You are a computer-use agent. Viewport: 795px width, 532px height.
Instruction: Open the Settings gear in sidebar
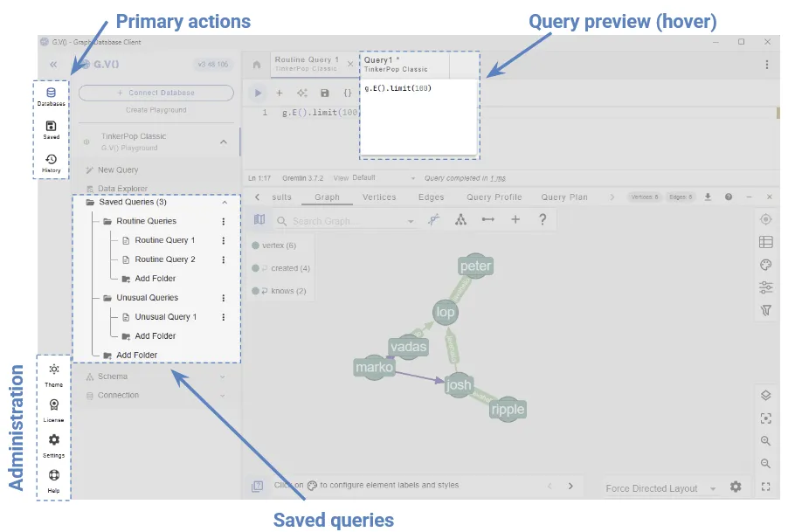(x=54, y=446)
